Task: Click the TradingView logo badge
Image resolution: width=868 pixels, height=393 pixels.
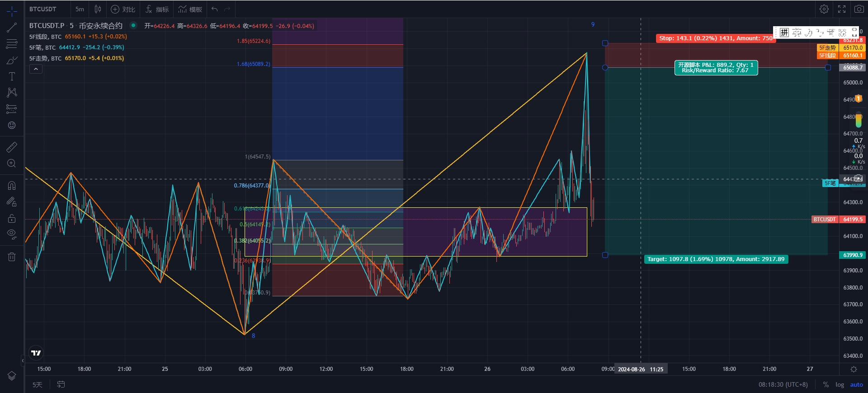Action: click(x=36, y=353)
